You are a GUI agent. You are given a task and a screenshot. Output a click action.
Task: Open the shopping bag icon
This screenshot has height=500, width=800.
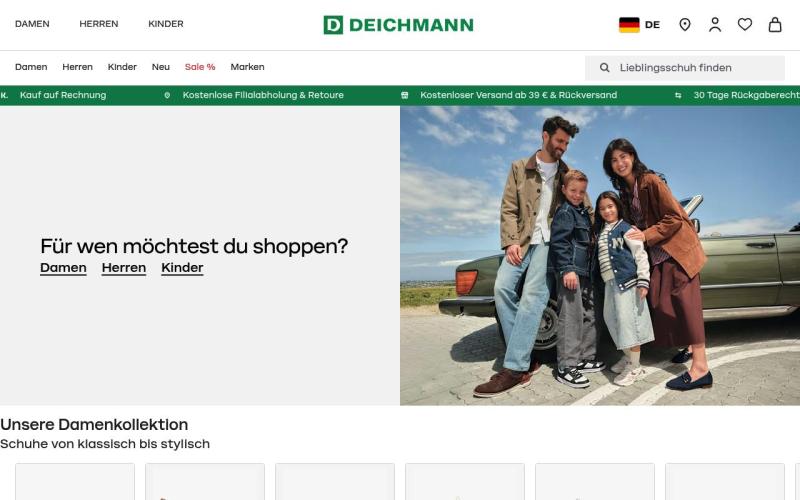(x=775, y=24)
